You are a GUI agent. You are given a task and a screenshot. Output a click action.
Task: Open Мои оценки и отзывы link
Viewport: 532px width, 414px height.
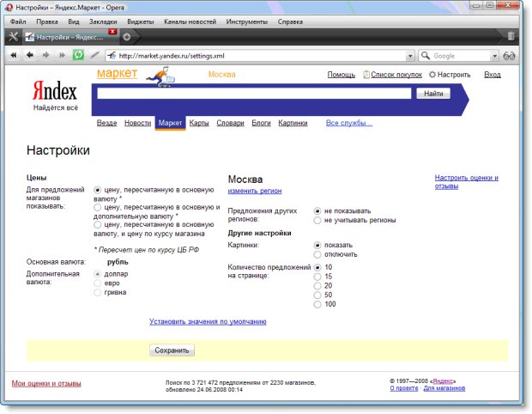46,383
